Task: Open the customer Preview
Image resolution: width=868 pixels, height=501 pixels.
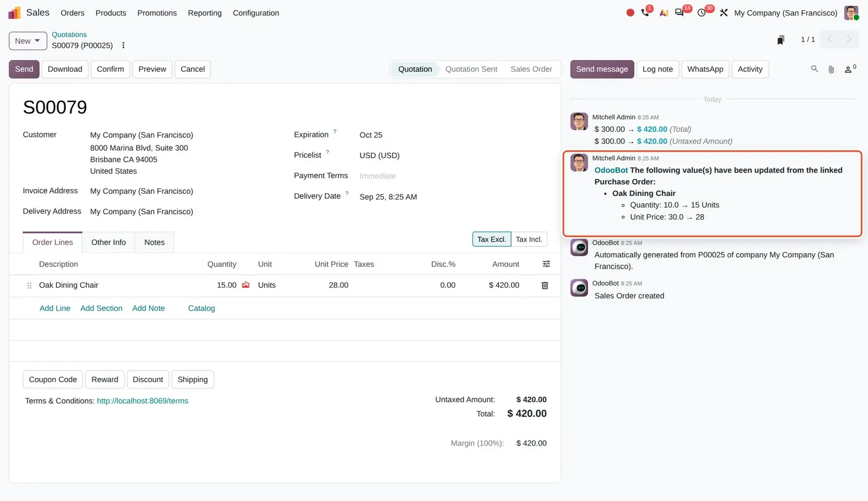Action: pos(152,69)
